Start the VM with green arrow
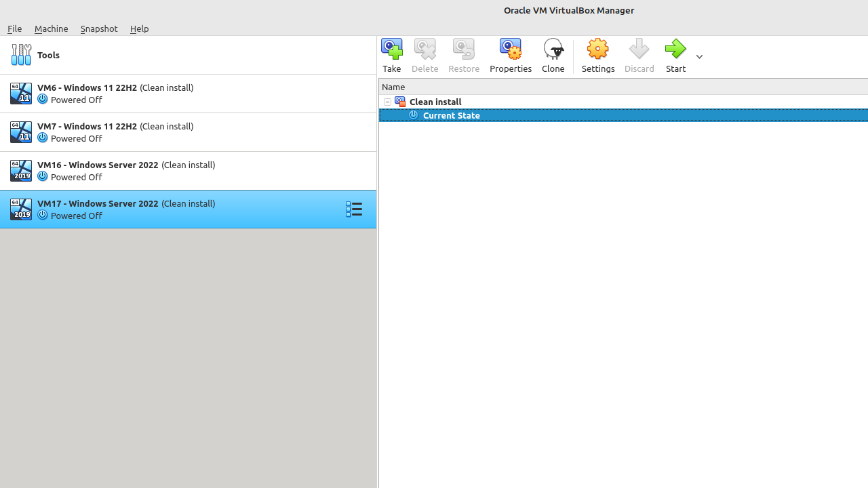Screen dimensions: 868x488 coord(675,49)
